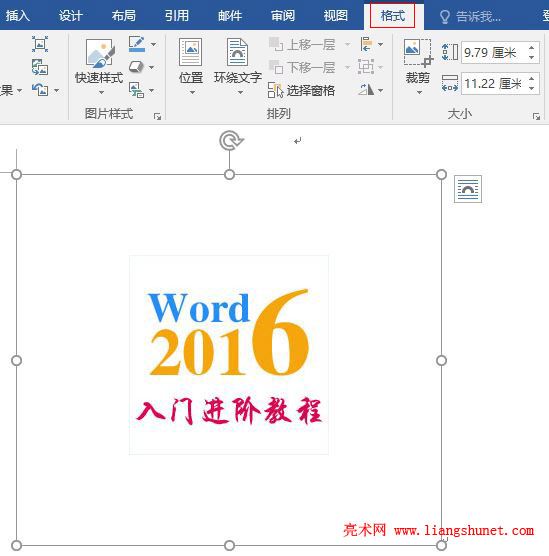
Task: Click the compress pictures icon
Action: tap(40, 44)
